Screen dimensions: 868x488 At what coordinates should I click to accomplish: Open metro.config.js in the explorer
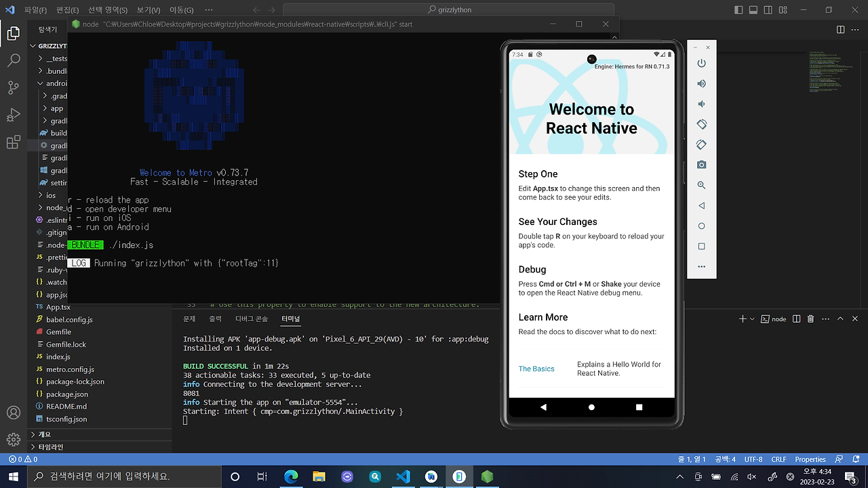(70, 369)
